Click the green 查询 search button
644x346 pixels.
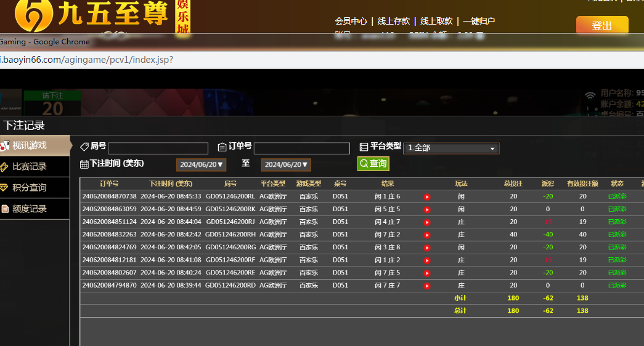373,163
